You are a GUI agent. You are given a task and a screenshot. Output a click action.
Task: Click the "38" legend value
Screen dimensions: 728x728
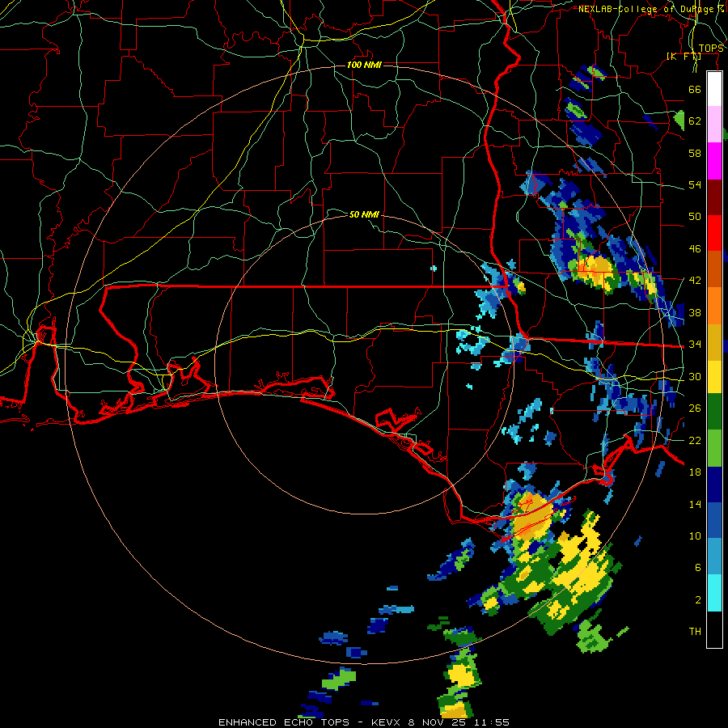coord(695,312)
